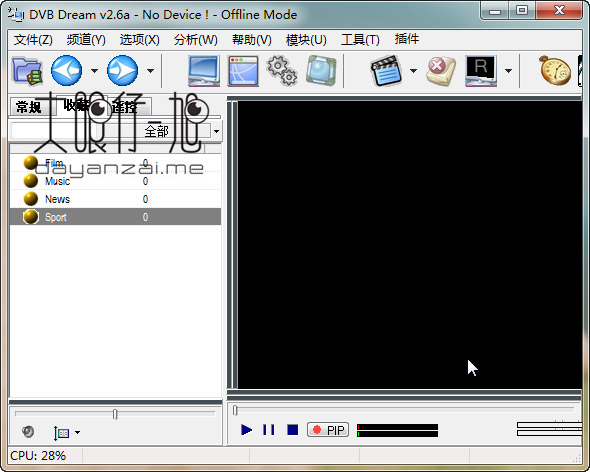Open R record icon dropdown arrow
Viewport: 590px width, 472px height.
[508, 70]
